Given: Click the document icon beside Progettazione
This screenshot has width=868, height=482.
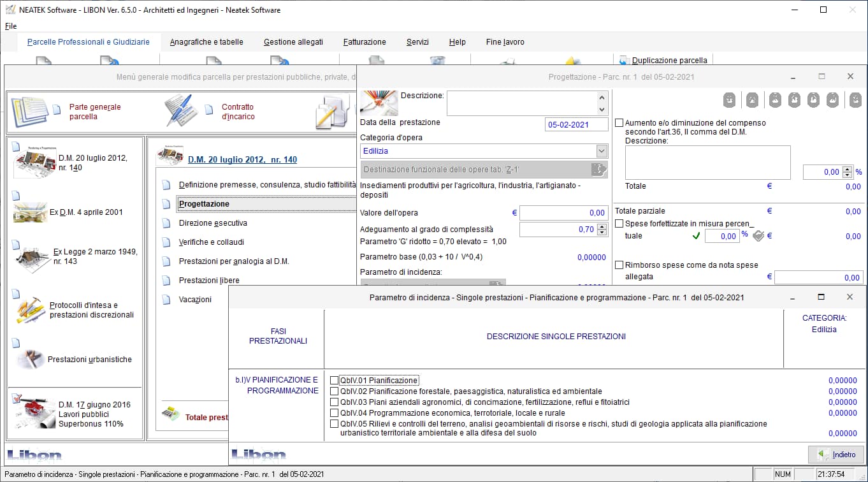Looking at the screenshot, I should tap(166, 204).
